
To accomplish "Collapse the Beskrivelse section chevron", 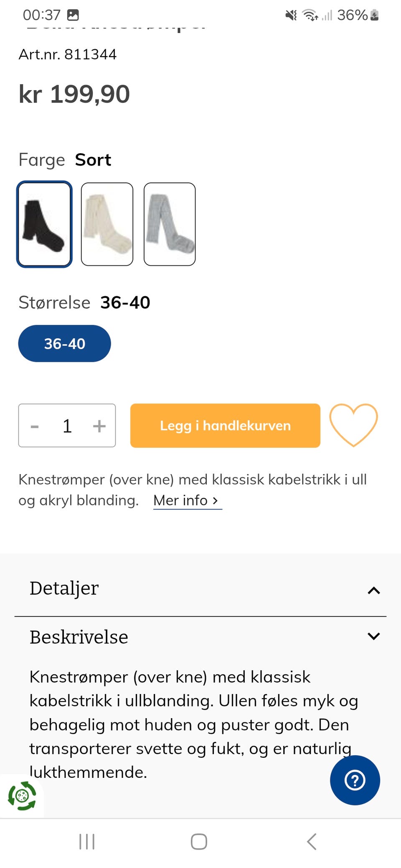I will point(374,636).
